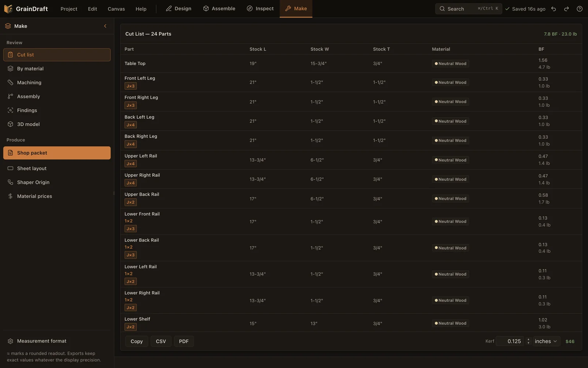Image resolution: width=588 pixels, height=368 pixels.
Task: Select Shaper Origin export
Action: pos(57,183)
